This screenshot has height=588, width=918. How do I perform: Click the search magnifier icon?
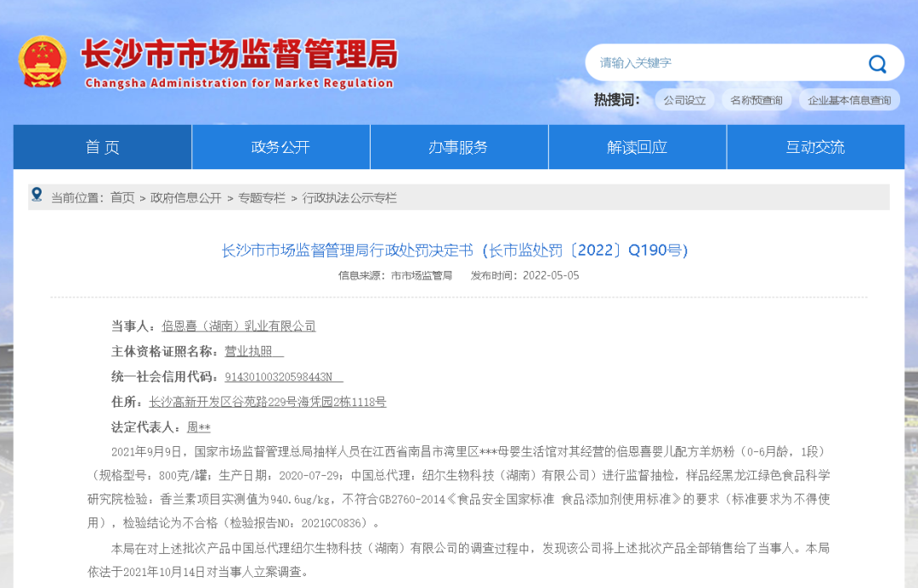[x=877, y=63]
